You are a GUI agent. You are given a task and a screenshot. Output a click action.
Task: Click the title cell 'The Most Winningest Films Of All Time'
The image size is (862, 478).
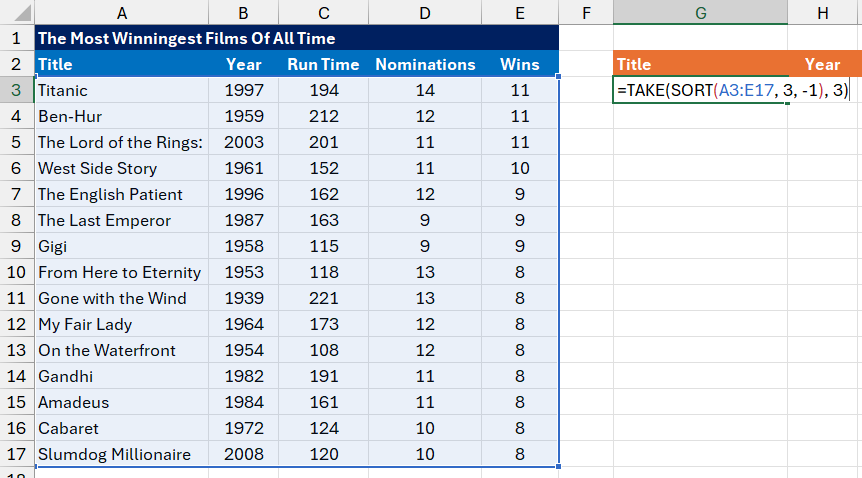[x=297, y=38]
